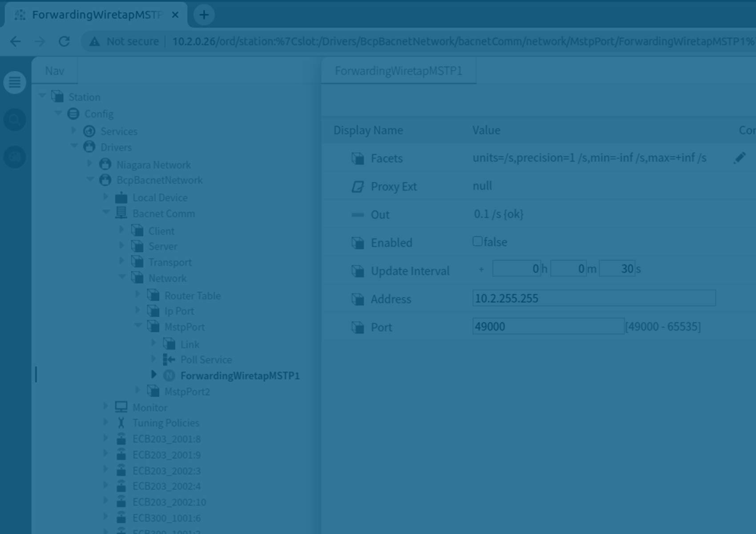Select the Poll Service icon in tree
This screenshot has height=534, width=756.
tap(169, 360)
